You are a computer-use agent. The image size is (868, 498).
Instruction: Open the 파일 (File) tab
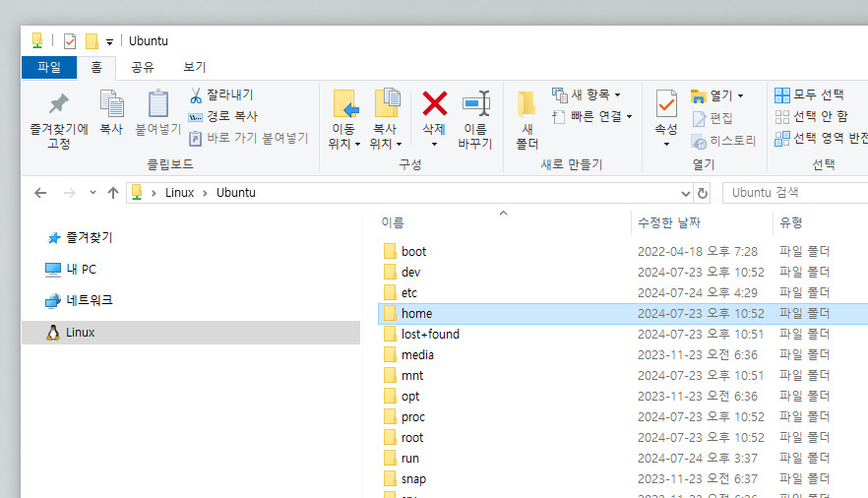tap(49, 68)
